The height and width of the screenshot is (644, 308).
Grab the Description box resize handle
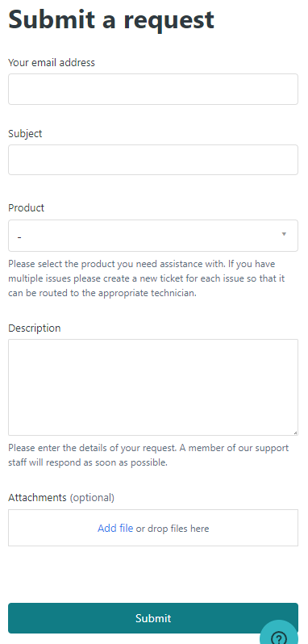click(x=295, y=433)
